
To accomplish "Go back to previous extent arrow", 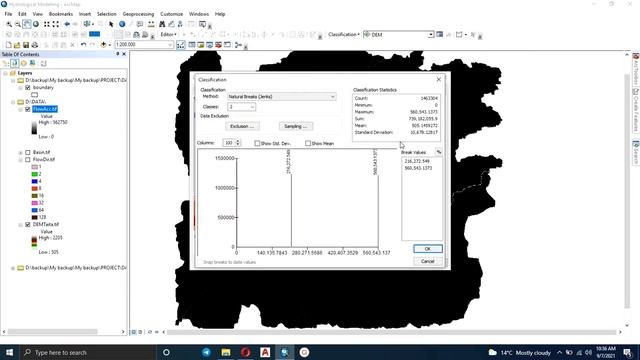I will click(67, 24).
